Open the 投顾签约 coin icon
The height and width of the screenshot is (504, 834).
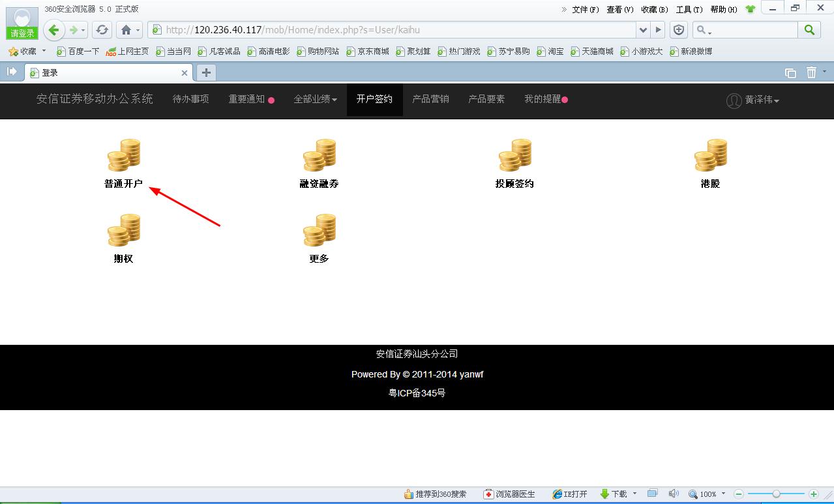click(x=515, y=155)
